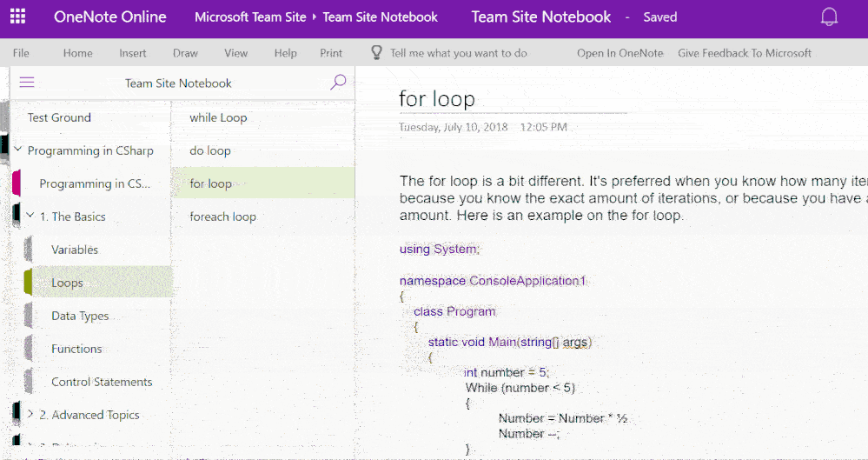Screen dimensions: 868x460
Task: Collapse the 1. The Basics section group
Action: tap(30, 215)
